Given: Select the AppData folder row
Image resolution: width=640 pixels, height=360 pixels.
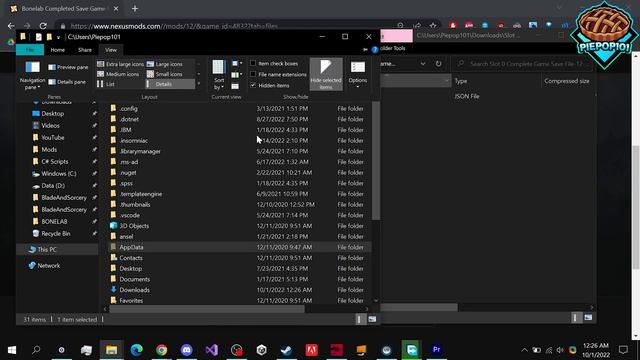Looking at the screenshot, I should click(240, 247).
